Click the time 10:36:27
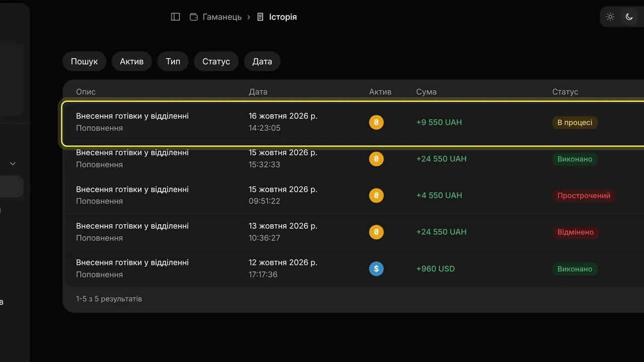This screenshot has width=644, height=362. pos(265,238)
